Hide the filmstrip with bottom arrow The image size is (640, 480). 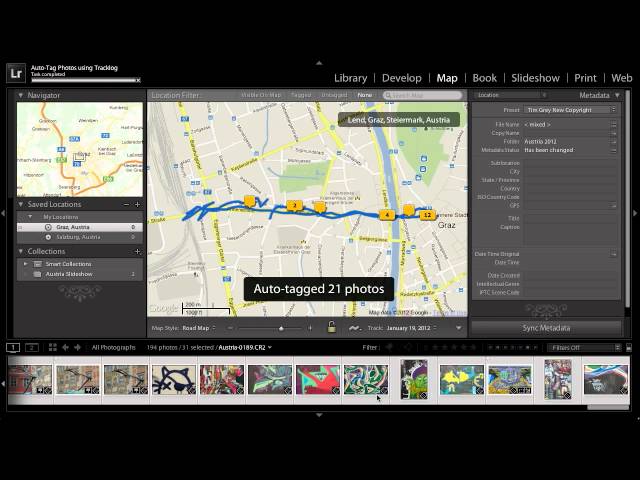pyautogui.click(x=319, y=415)
